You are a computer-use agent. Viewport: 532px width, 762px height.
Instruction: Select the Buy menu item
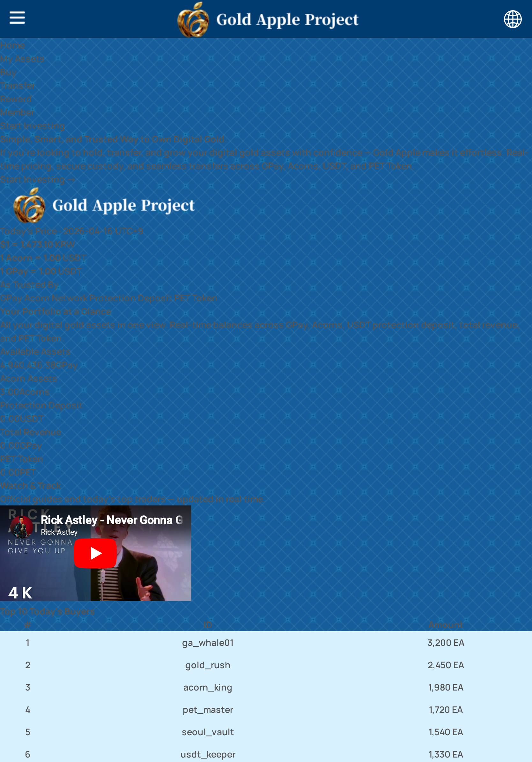point(8,72)
